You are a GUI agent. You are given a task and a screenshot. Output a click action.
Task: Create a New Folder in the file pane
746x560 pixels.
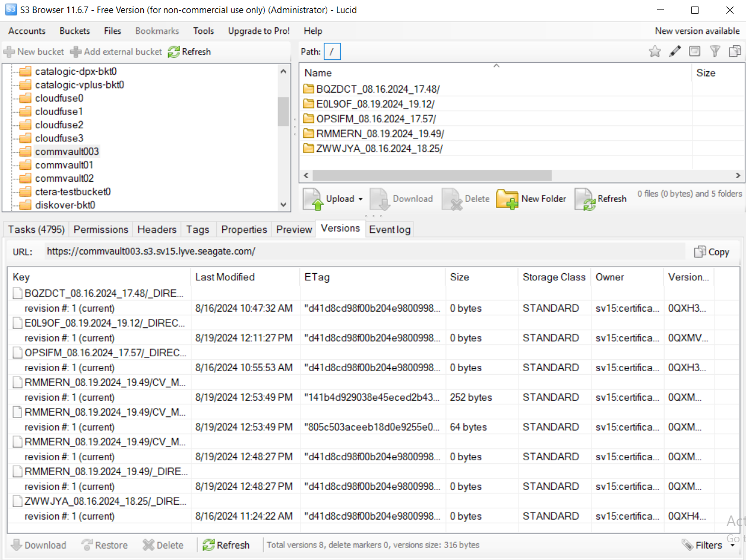pyautogui.click(x=531, y=199)
